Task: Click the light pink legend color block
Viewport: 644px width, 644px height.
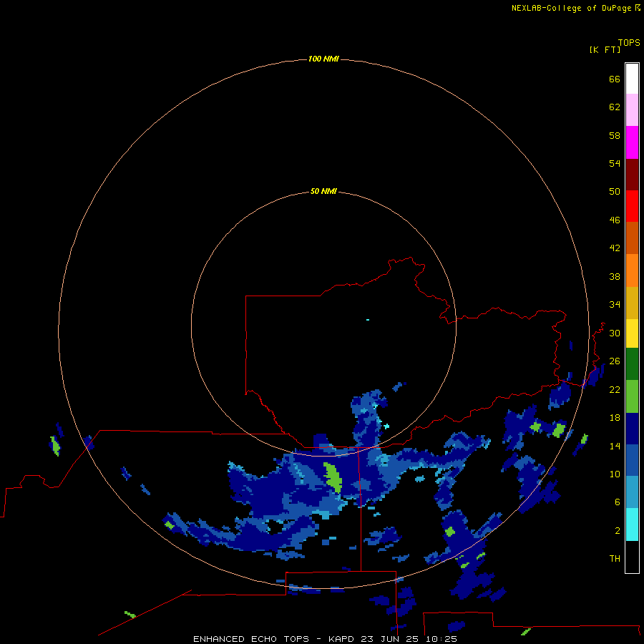Action: tap(632, 109)
